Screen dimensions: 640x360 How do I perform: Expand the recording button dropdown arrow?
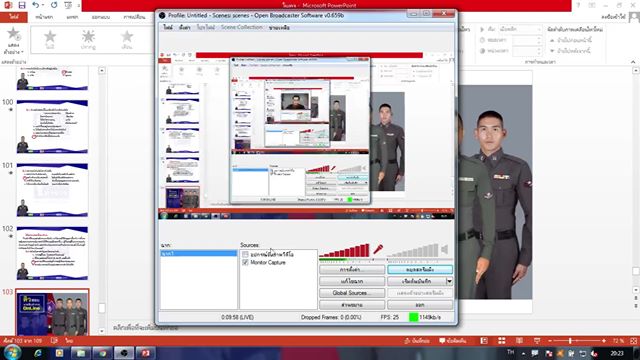click(x=449, y=281)
